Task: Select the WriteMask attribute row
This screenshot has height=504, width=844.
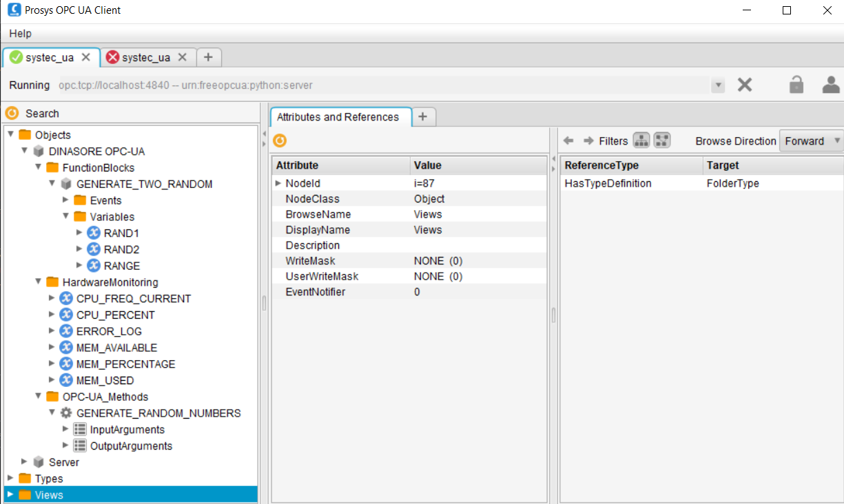Action: 409,261
